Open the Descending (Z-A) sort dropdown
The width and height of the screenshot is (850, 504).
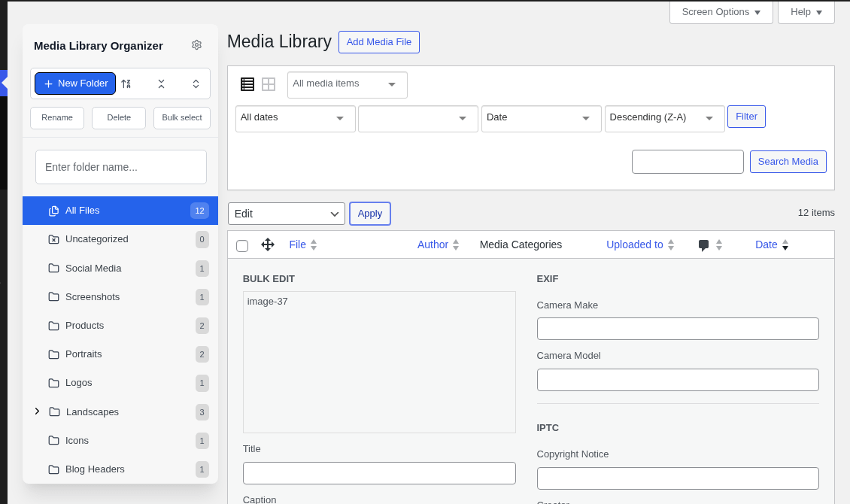(664, 118)
